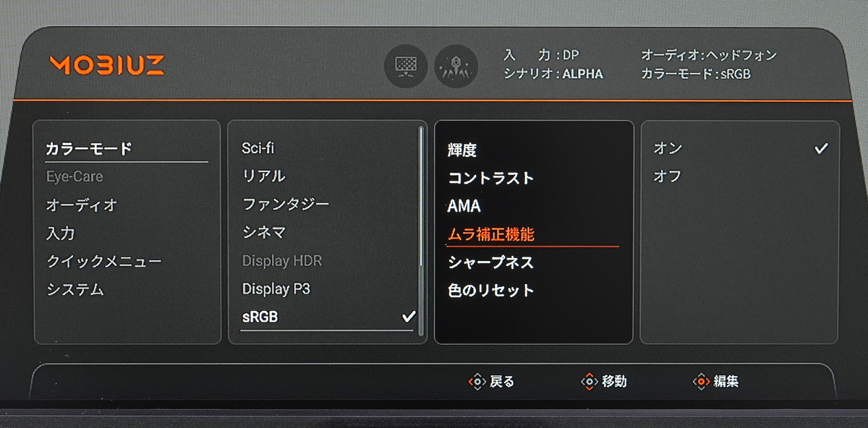Click the MOBIUZ logo
Image resolution: width=868 pixels, height=428 pixels.
pos(107,65)
